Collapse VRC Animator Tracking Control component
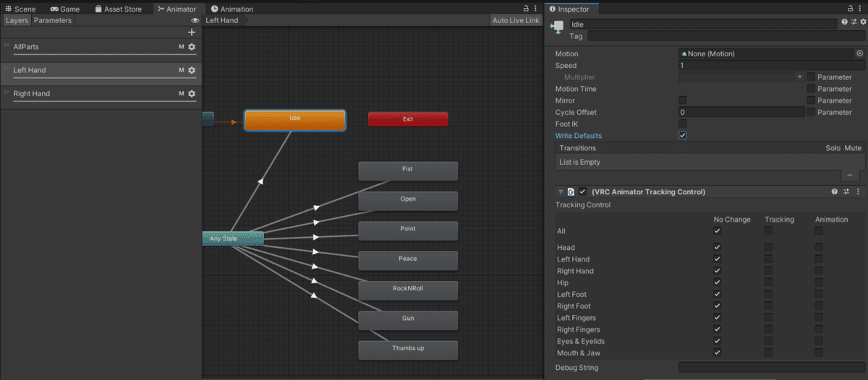 (x=560, y=192)
